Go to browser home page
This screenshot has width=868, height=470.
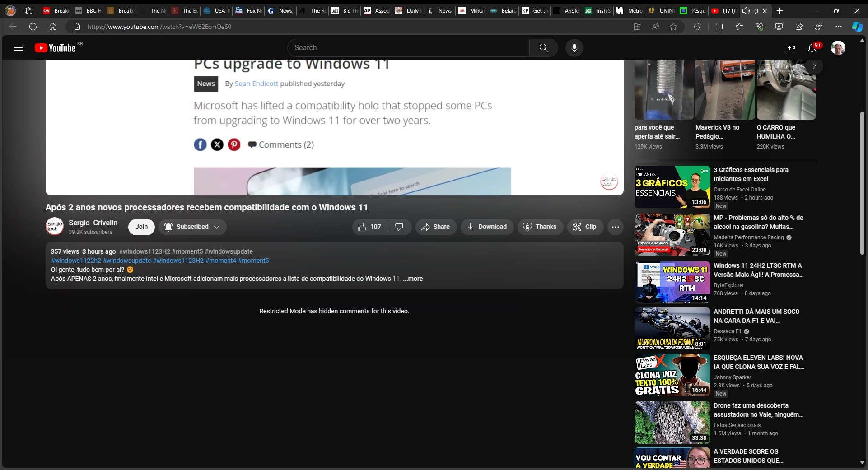pos(53,27)
